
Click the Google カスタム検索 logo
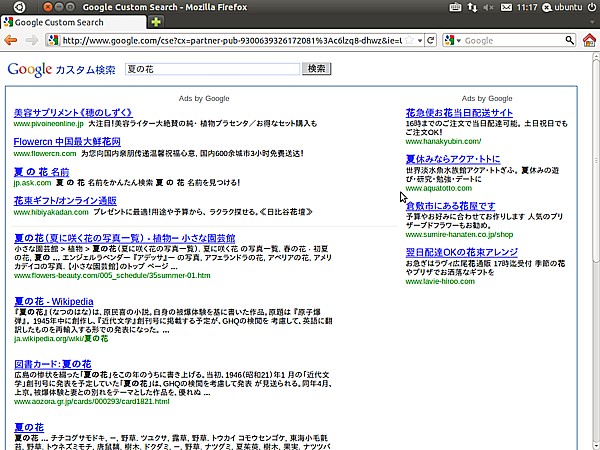coord(61,69)
